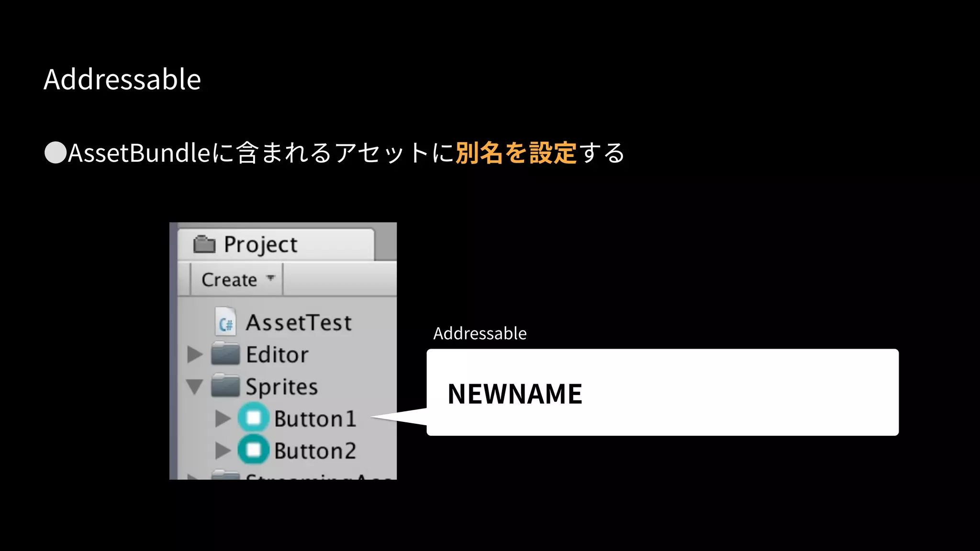The image size is (980, 551).
Task: Select the Button2 asset name
Action: coord(315,451)
